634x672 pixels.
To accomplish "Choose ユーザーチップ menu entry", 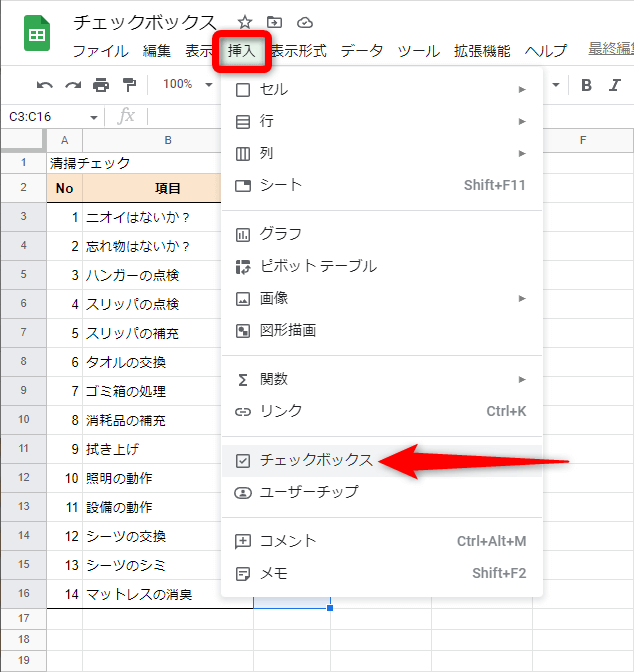I will [382, 493].
